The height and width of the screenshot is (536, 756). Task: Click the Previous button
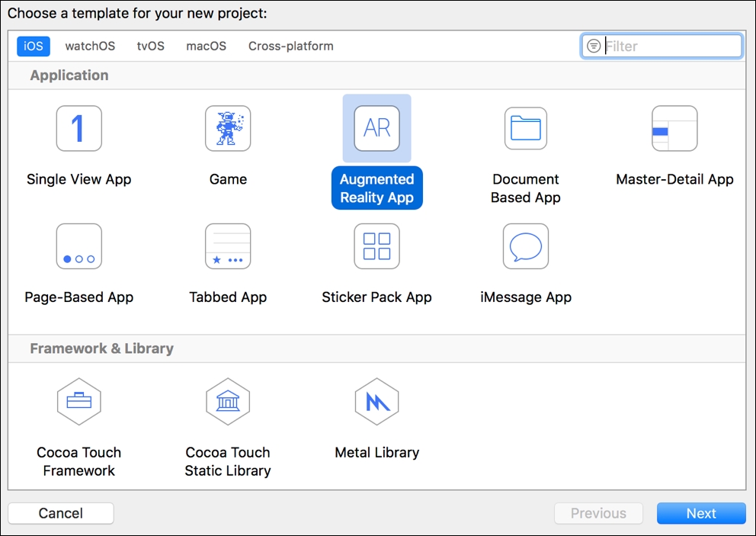click(598, 513)
